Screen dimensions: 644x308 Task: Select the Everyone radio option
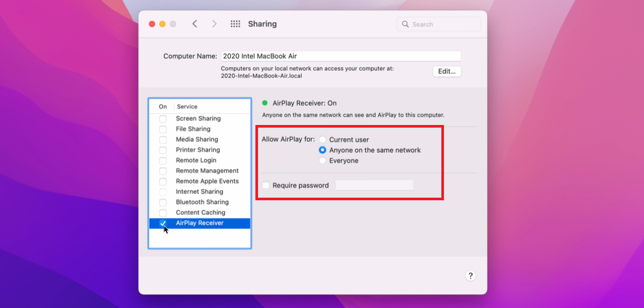[323, 160]
